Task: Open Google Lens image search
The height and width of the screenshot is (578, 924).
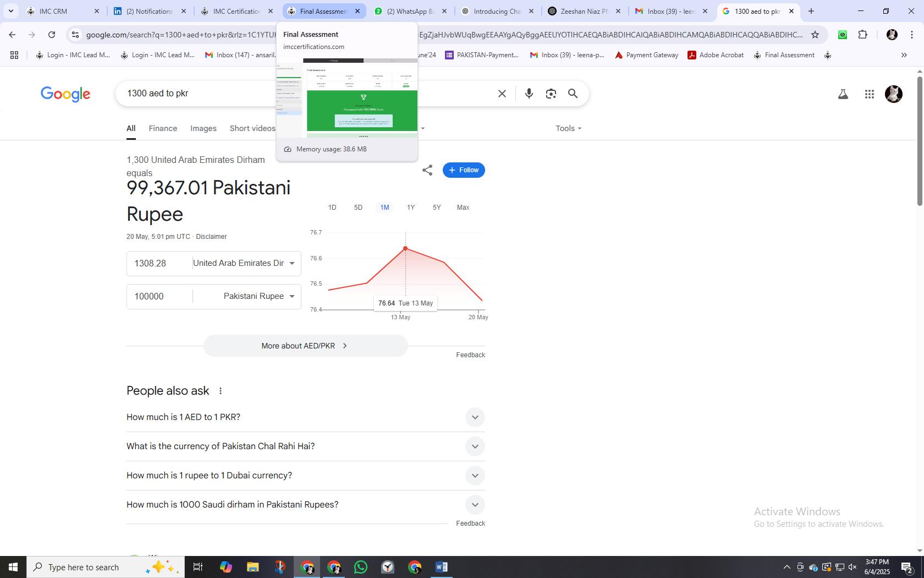Action: (x=551, y=94)
